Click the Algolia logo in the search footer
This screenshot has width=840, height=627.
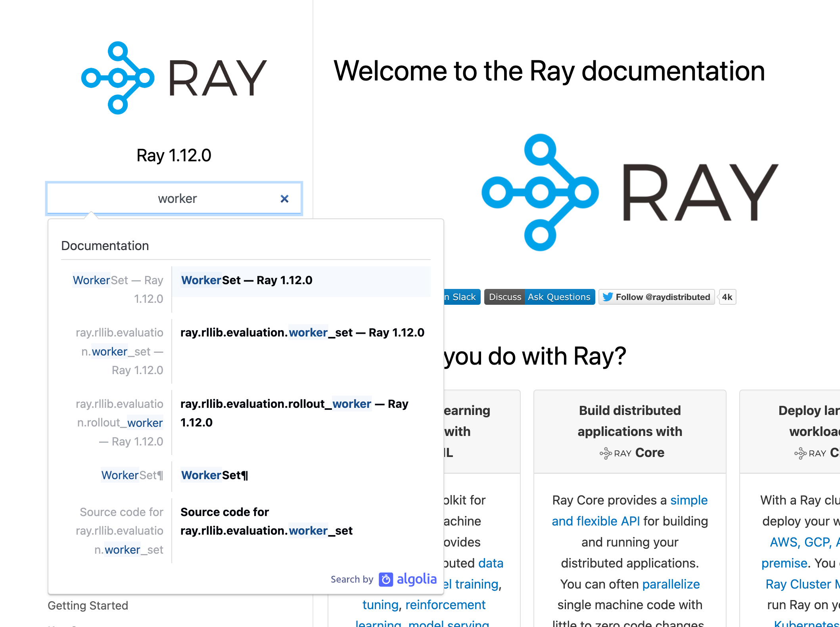408,579
